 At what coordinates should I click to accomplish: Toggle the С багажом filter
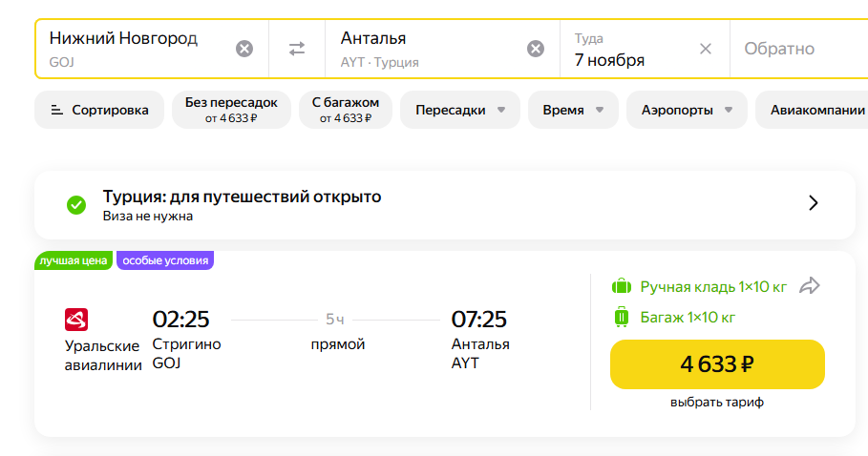(346, 110)
